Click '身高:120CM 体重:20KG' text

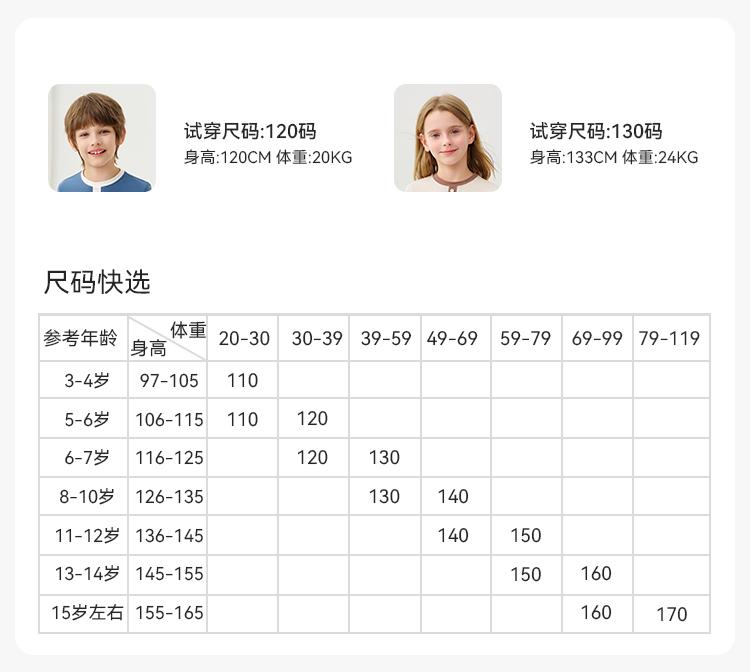point(268,157)
